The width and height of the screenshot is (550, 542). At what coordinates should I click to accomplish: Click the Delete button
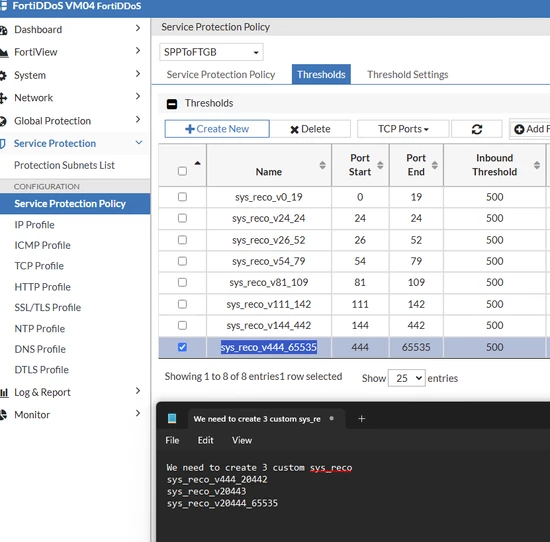click(310, 129)
